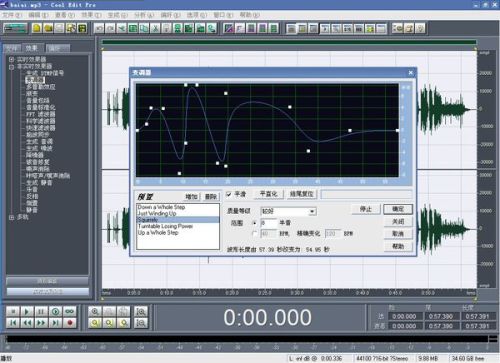This screenshot has height=363, width=500.
Task: Select the 半音 semitones range radio button
Action: pos(255,223)
